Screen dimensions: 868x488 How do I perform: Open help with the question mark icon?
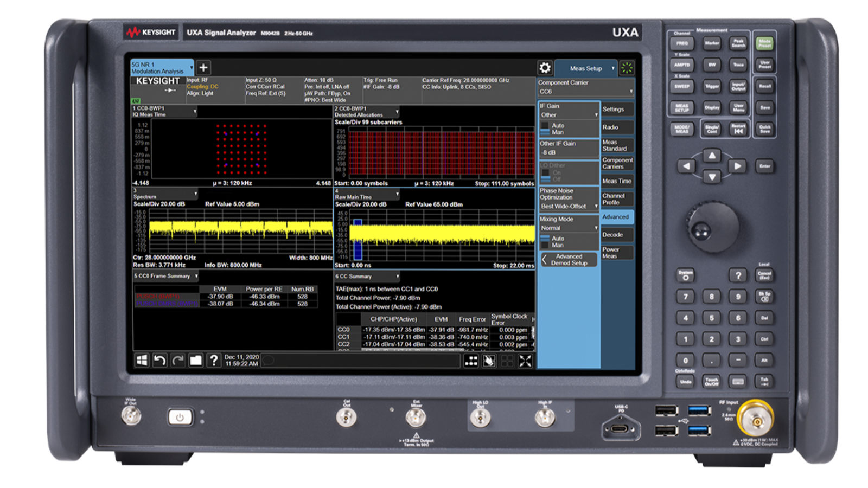(214, 361)
